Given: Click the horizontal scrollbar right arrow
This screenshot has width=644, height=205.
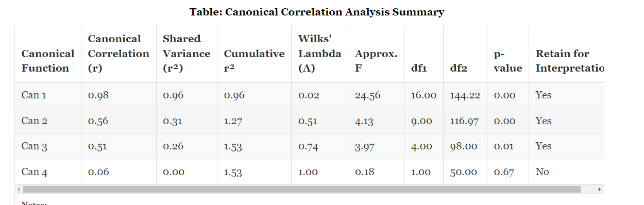Looking at the screenshot, I should tap(599, 189).
